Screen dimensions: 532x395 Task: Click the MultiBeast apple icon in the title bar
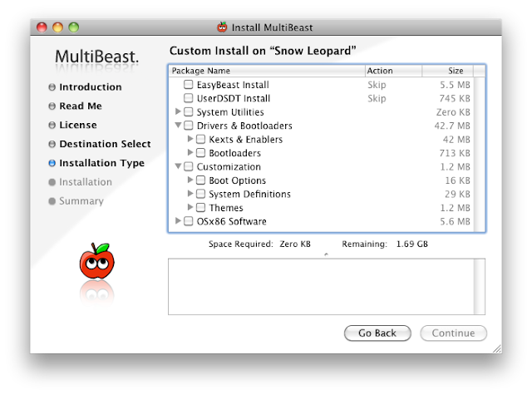222,27
